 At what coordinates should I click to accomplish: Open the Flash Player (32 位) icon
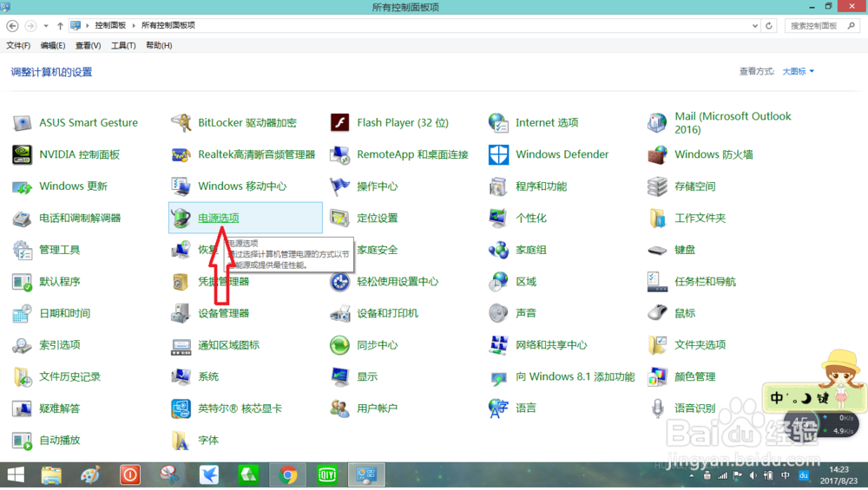coord(340,123)
